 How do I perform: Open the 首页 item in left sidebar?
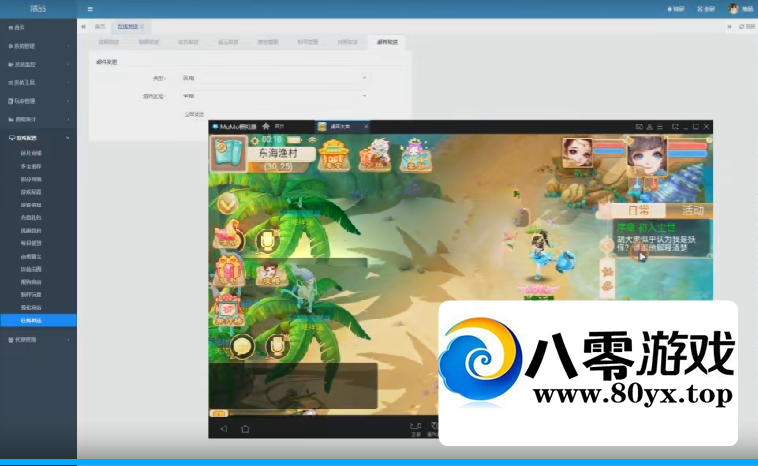[x=38, y=28]
